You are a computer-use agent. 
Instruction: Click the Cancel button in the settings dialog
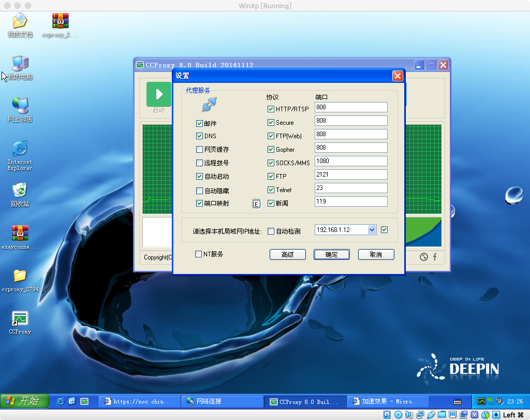point(376,255)
